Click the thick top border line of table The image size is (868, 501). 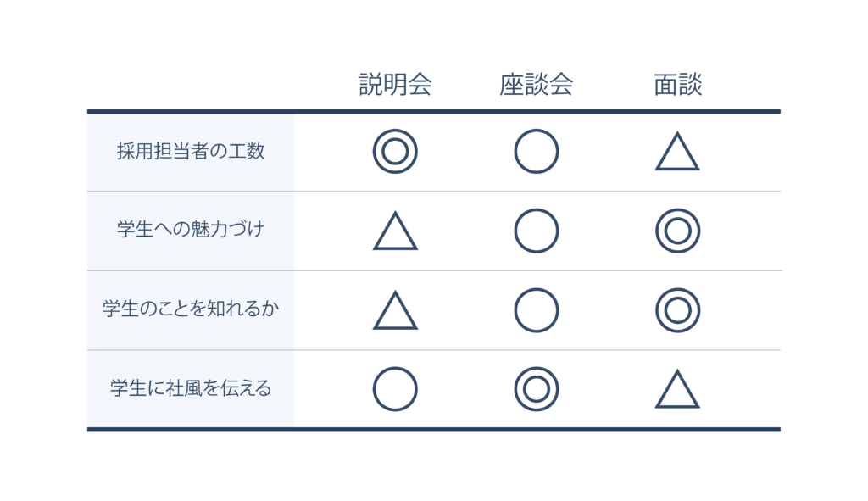pos(433,111)
